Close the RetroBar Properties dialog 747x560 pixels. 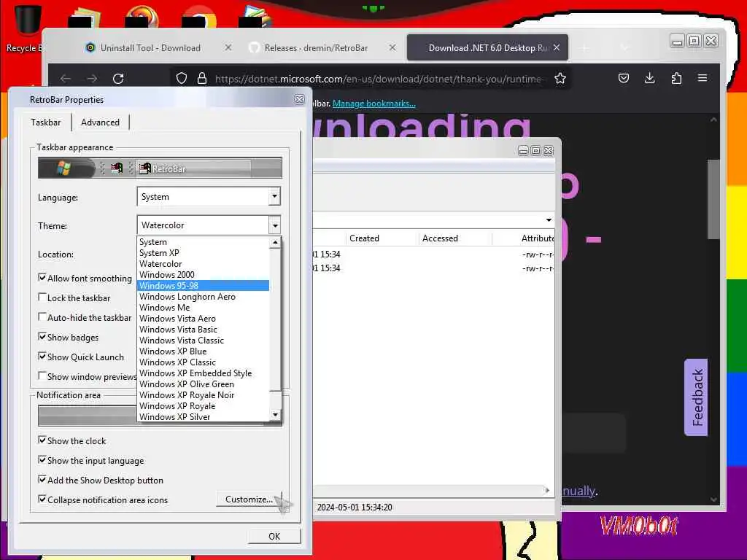point(299,99)
